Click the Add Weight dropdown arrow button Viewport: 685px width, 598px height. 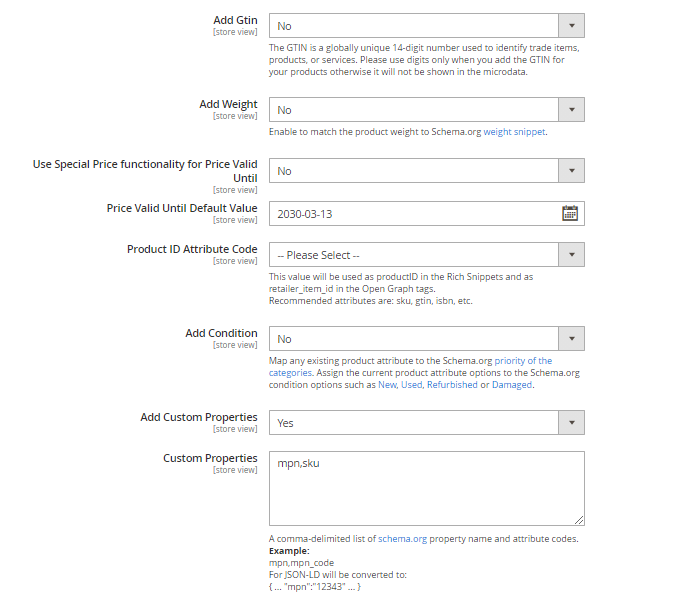571,110
